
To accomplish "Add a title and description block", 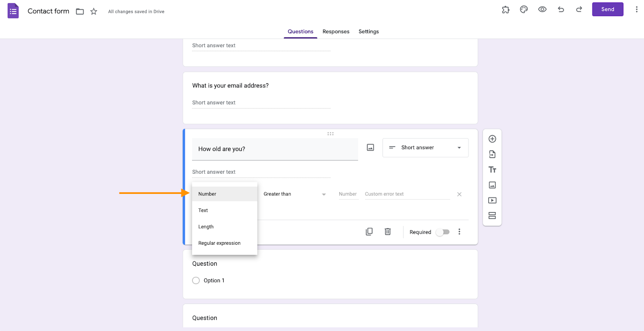I will [x=492, y=170].
